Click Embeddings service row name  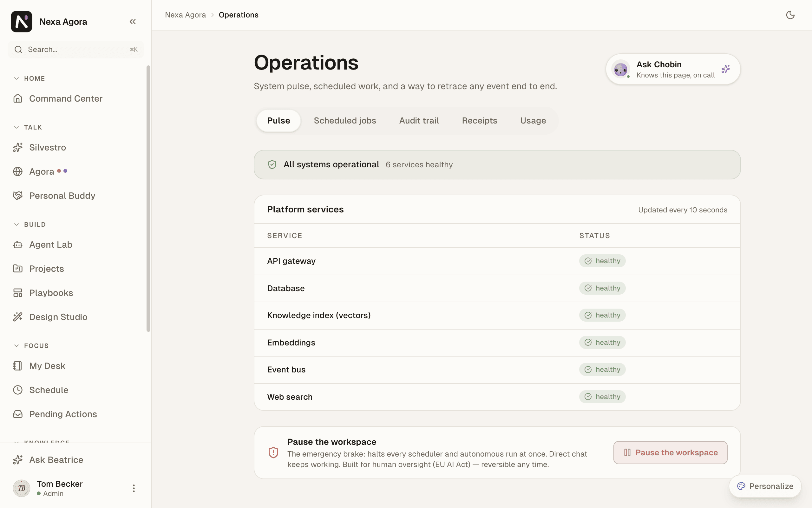pyautogui.click(x=291, y=342)
